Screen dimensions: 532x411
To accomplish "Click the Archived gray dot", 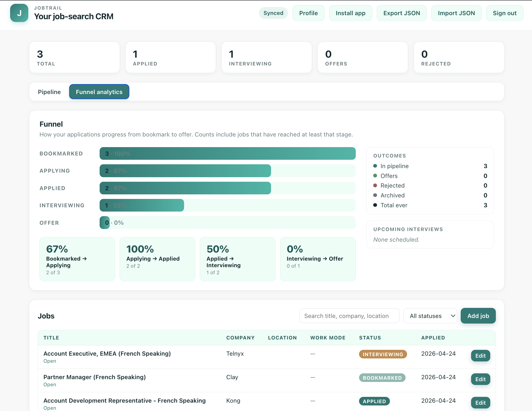I will [x=375, y=195].
